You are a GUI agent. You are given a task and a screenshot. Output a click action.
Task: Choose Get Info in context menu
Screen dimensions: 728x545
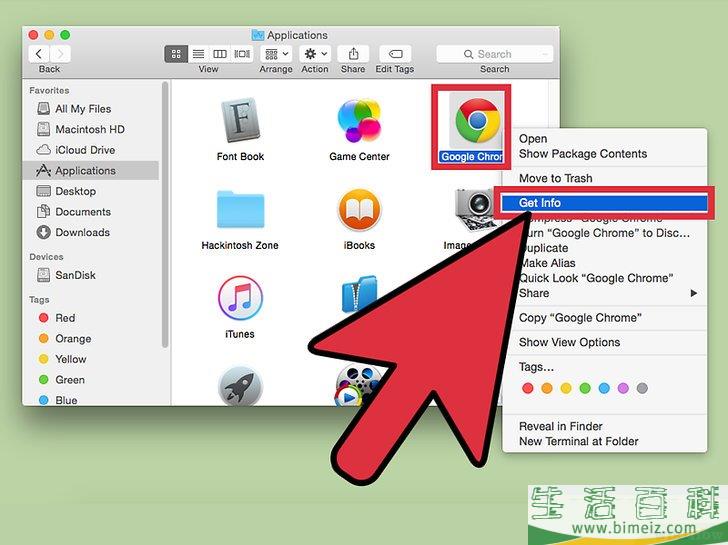[x=604, y=203]
